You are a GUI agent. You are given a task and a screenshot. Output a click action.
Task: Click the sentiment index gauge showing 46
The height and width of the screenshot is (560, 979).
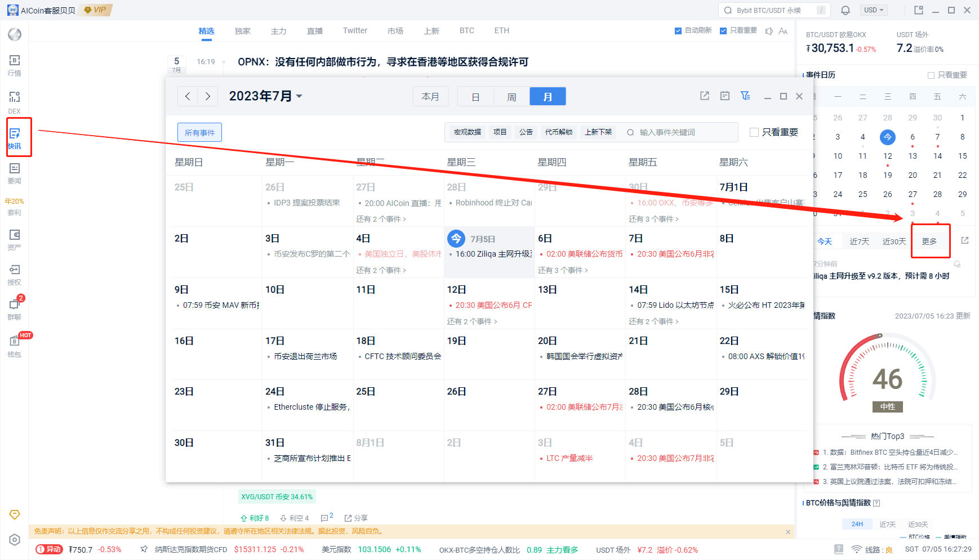click(888, 373)
